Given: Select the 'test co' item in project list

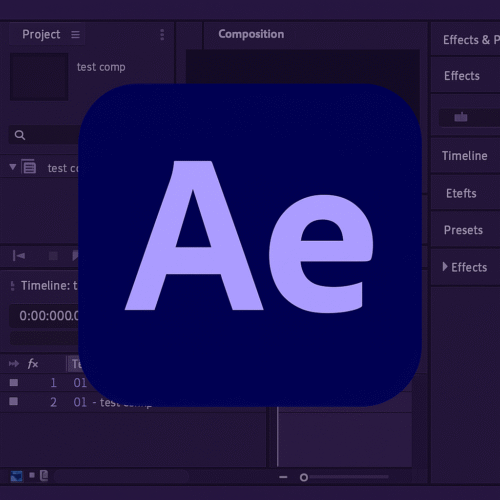Looking at the screenshot, I should pyautogui.click(x=63, y=168).
